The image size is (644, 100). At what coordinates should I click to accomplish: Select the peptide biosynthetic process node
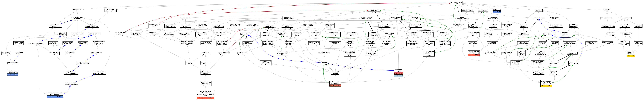[x=324, y=53]
